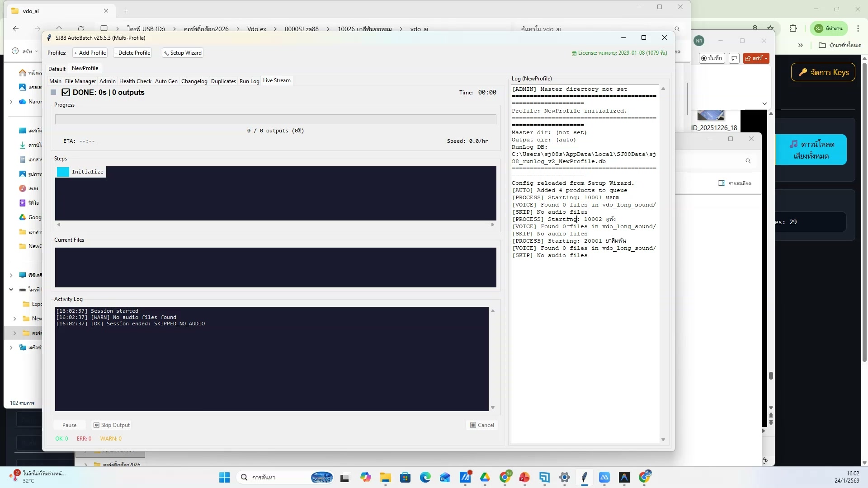The width and height of the screenshot is (868, 488).
Task: Expand เครือข่าย in the folder tree
Action: click(x=11, y=347)
